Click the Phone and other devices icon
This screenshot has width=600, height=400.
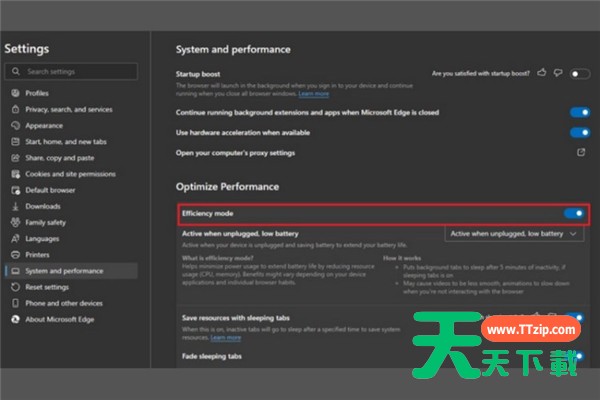tap(15, 303)
